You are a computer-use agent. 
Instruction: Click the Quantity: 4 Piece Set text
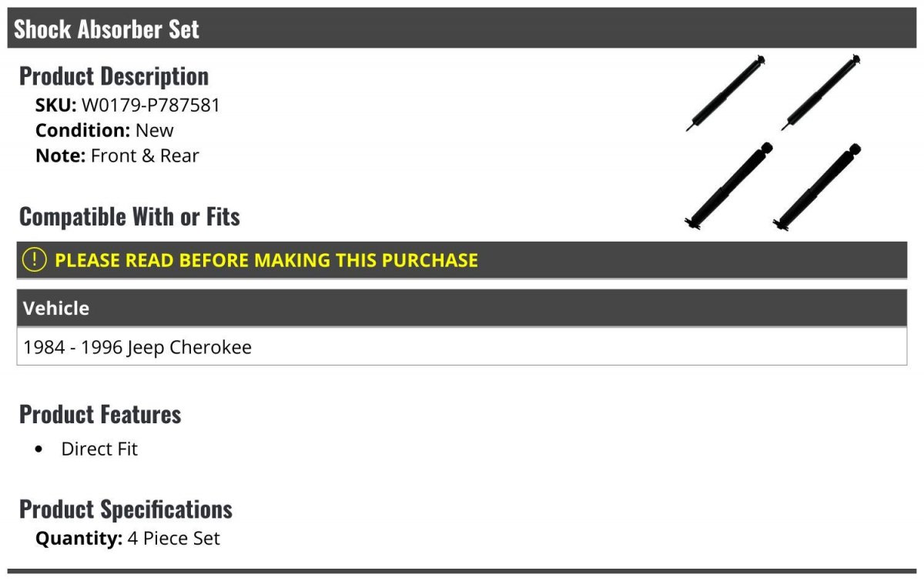click(128, 539)
